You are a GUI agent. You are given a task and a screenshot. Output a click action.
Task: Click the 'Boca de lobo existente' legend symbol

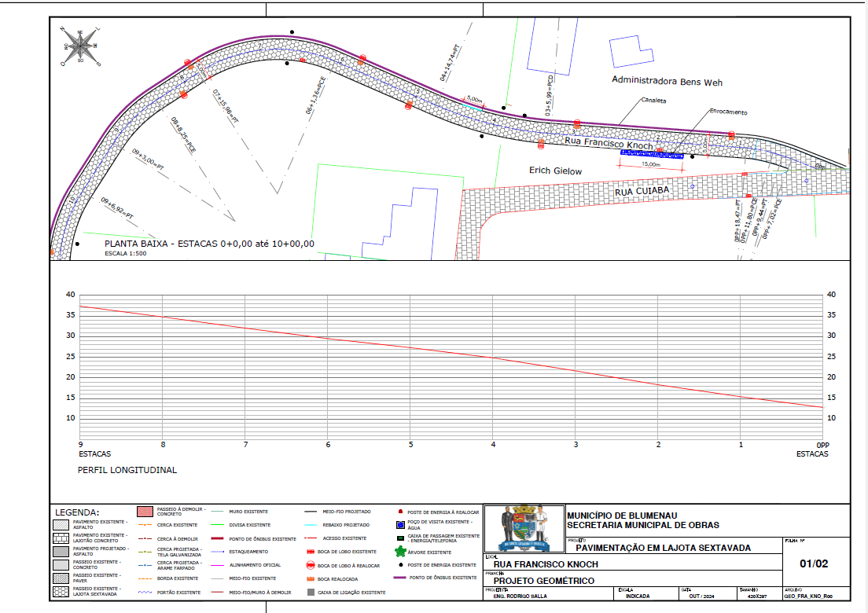pos(311,552)
